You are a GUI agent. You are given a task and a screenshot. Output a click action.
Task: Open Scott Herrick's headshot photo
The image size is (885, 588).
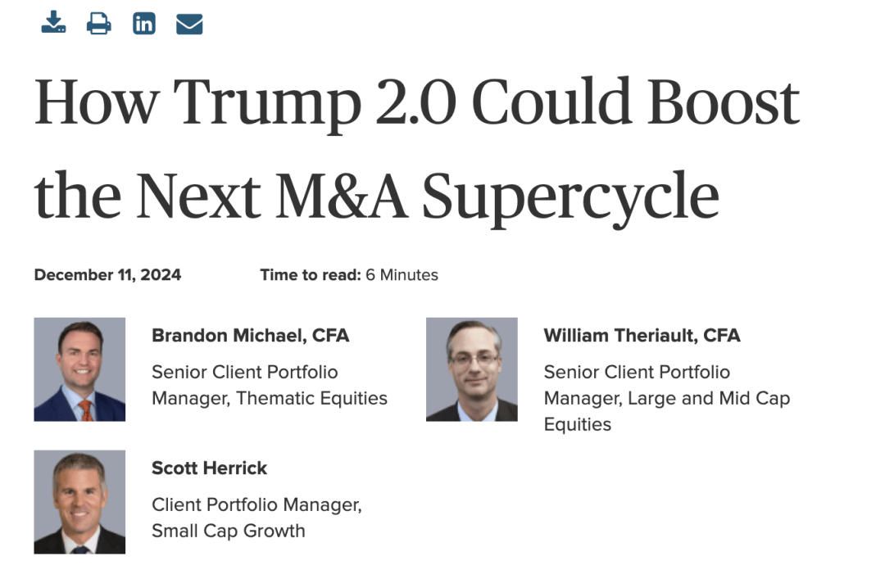point(79,502)
